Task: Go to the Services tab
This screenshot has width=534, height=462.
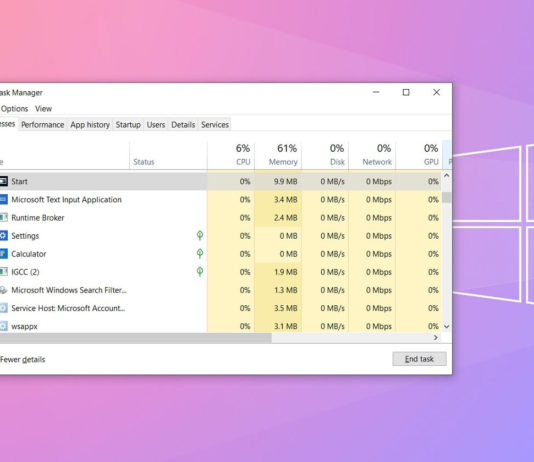Action: (215, 125)
